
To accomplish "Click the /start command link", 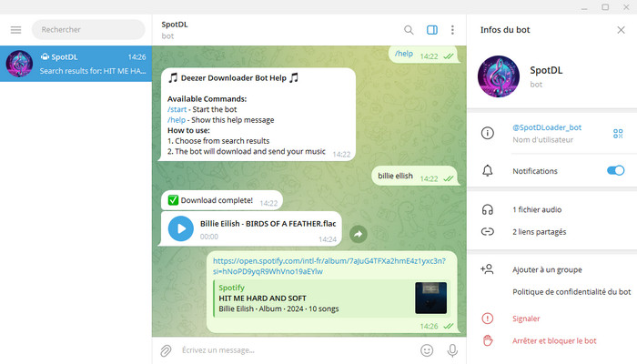I will [177, 109].
